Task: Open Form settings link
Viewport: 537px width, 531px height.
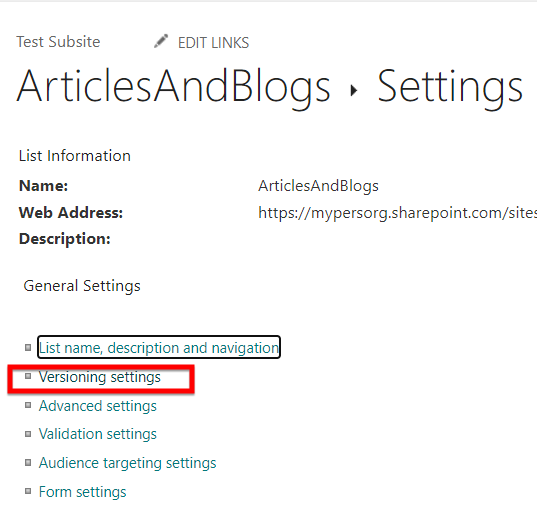Action: [x=83, y=492]
